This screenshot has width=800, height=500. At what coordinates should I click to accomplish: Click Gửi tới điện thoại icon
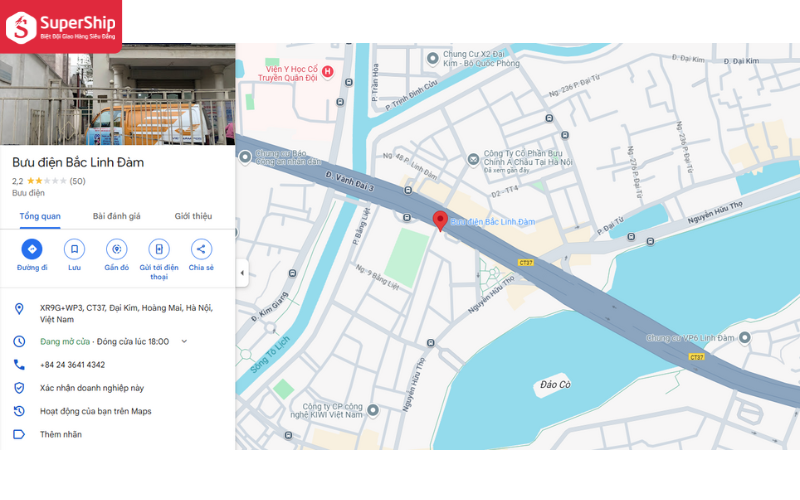point(159,249)
